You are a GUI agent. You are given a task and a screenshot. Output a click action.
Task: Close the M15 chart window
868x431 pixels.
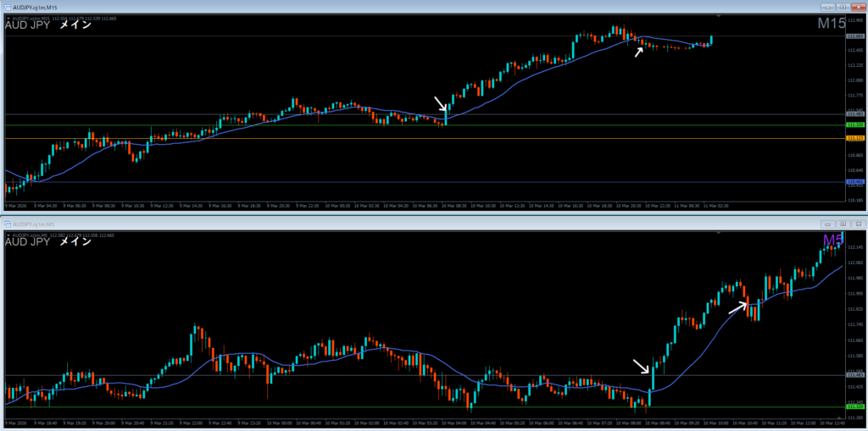point(858,6)
